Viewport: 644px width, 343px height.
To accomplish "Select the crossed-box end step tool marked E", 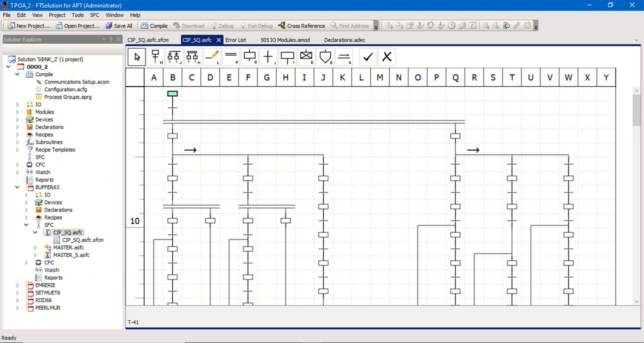I will point(306,57).
